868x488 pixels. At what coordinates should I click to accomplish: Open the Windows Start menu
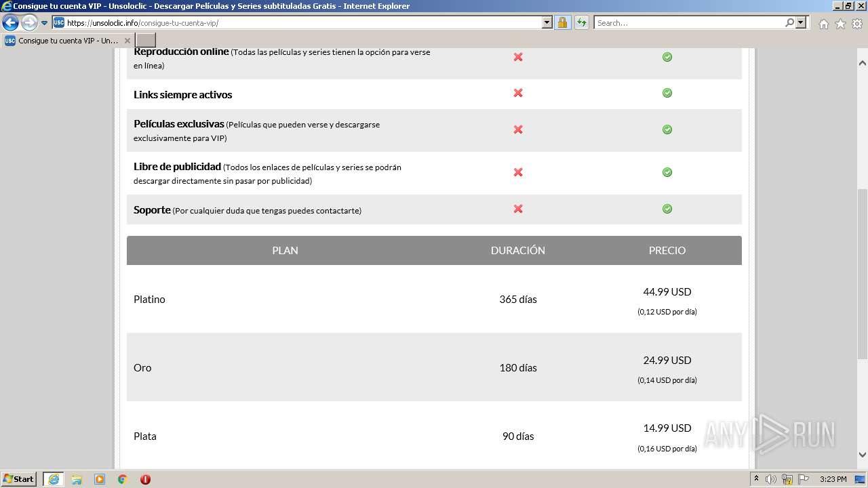point(19,479)
